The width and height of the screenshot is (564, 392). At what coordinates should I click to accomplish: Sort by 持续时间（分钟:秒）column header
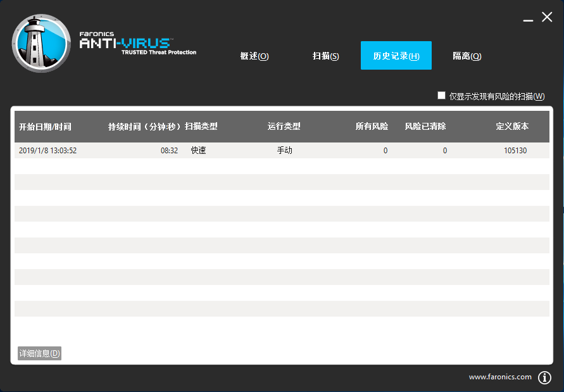(x=145, y=127)
